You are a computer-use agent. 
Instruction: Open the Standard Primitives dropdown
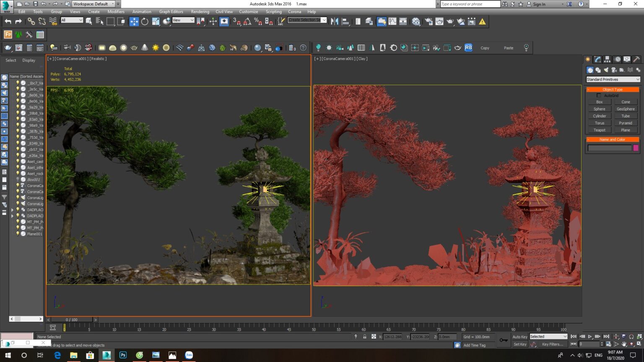pos(613,79)
